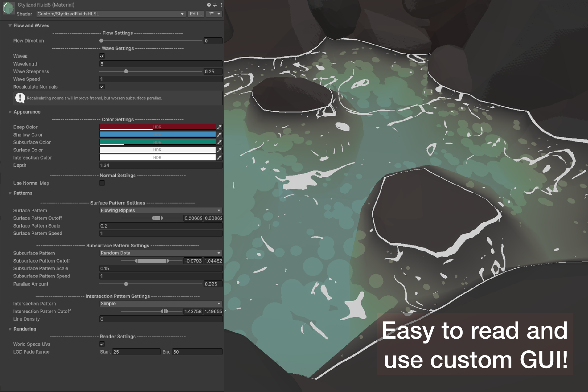Collapse the Flow and Waves section
The image size is (588, 392).
(x=10, y=26)
